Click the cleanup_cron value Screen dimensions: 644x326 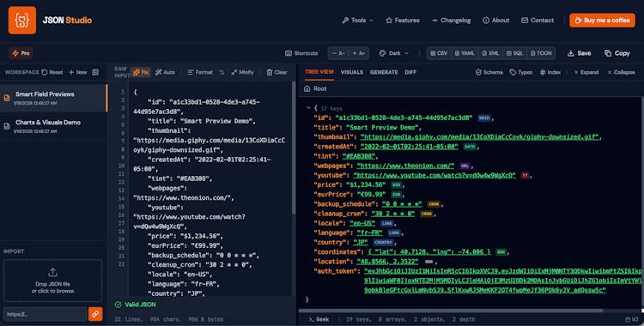[x=393, y=214]
